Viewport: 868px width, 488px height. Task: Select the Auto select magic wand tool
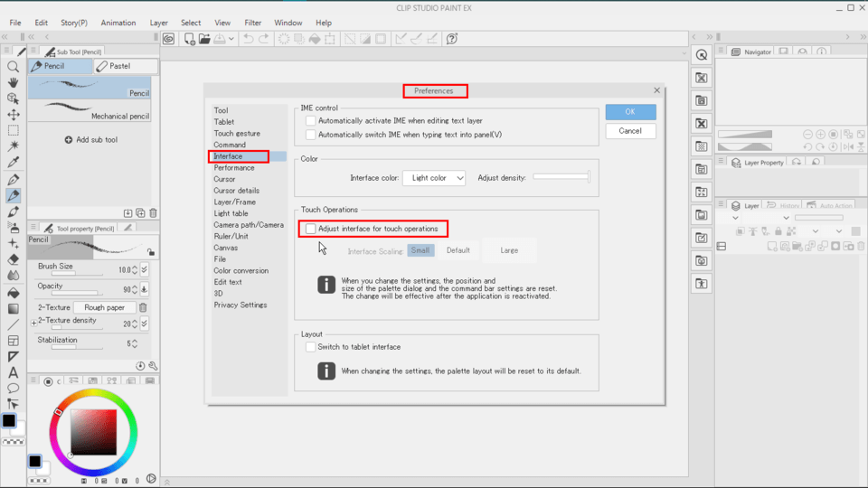pyautogui.click(x=13, y=146)
